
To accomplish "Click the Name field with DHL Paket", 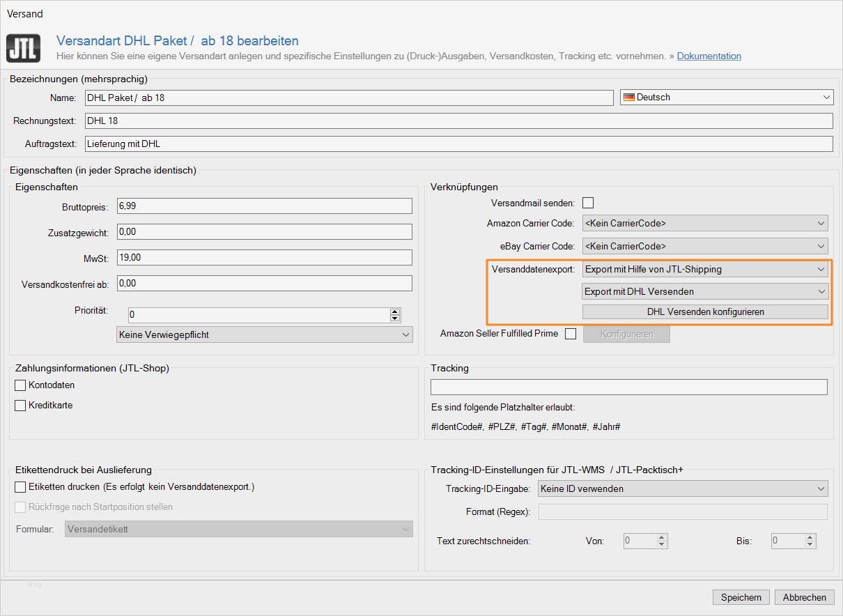I will (348, 98).
